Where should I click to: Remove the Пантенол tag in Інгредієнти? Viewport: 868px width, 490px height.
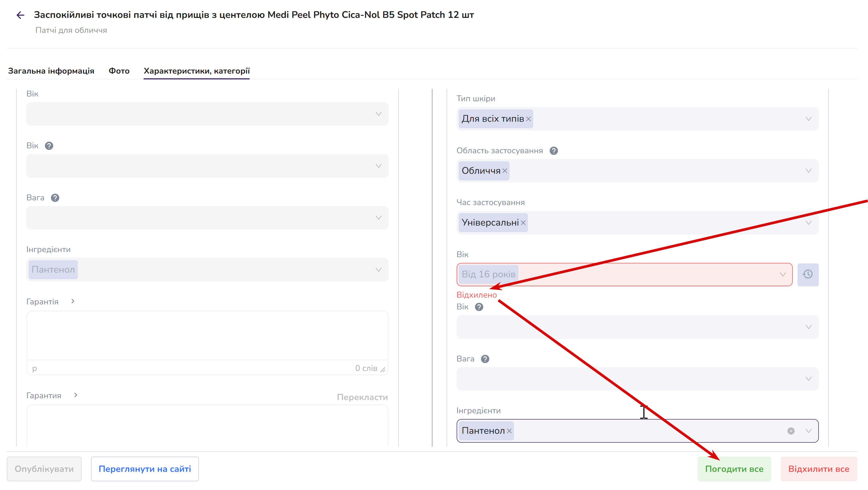click(509, 431)
